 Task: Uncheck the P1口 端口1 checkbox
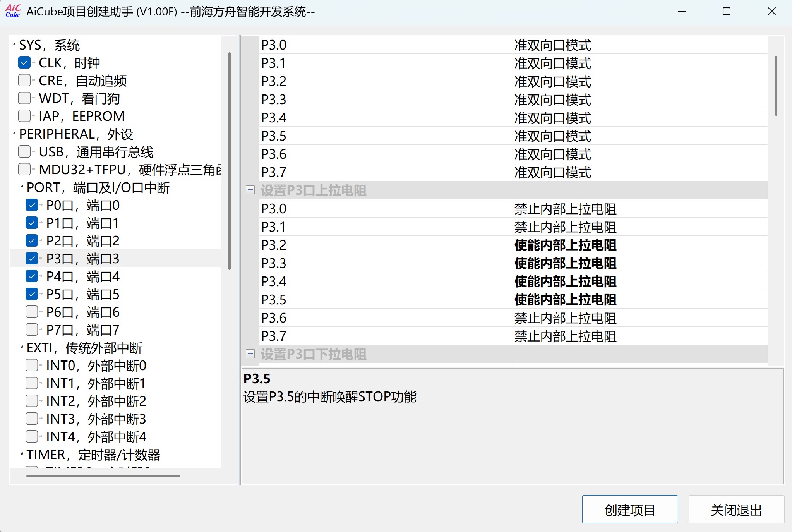click(32, 223)
